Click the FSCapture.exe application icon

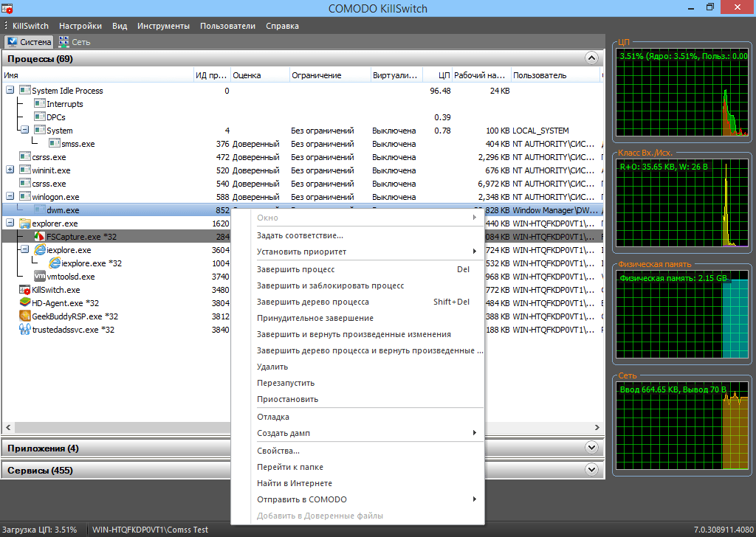point(39,236)
